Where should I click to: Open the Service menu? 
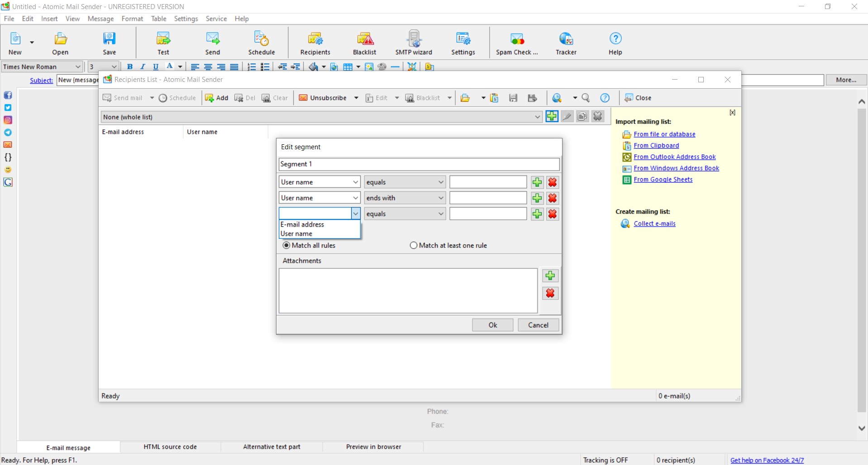click(x=216, y=19)
